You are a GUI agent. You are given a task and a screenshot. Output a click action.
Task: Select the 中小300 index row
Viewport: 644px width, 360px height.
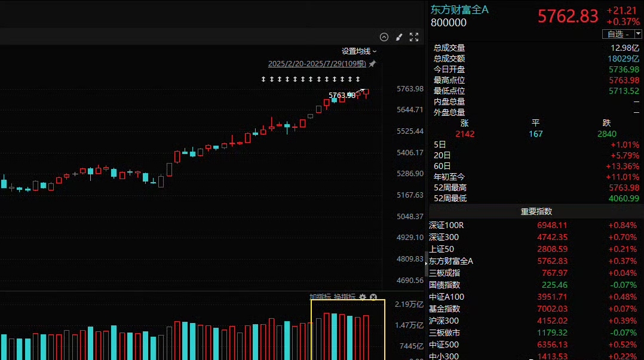click(536, 356)
